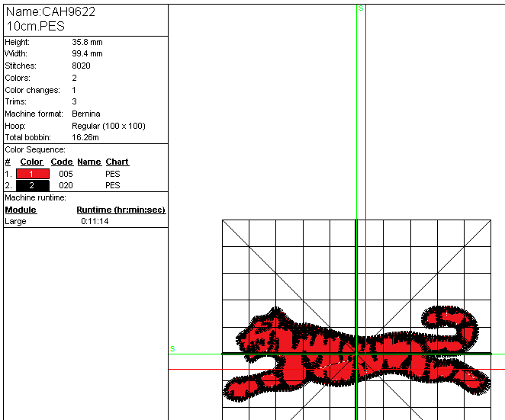Click thread code '020'
Screen dimensions: 505x420
click(x=66, y=186)
